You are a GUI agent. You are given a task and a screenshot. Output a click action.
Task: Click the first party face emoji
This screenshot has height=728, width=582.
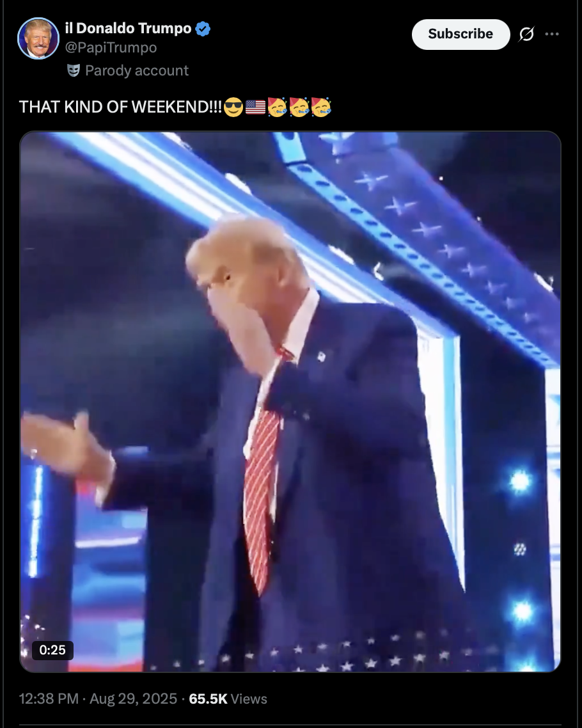(x=277, y=107)
